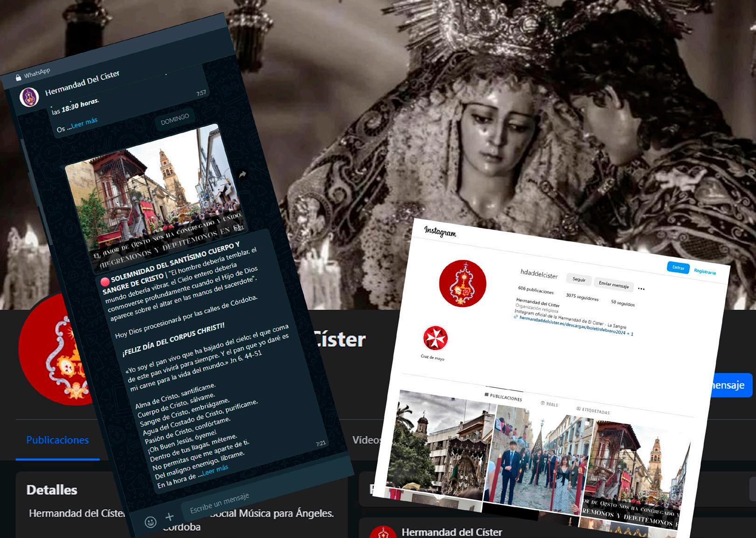
Task: Open the hermandaddelcister.es boletín link
Action: (576, 326)
